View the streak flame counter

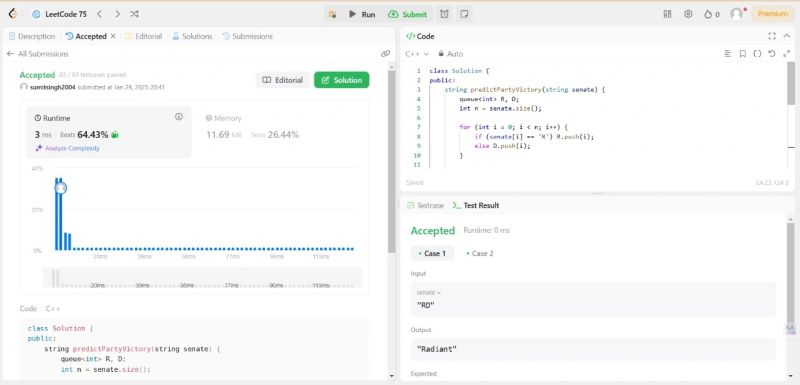[x=712, y=14]
